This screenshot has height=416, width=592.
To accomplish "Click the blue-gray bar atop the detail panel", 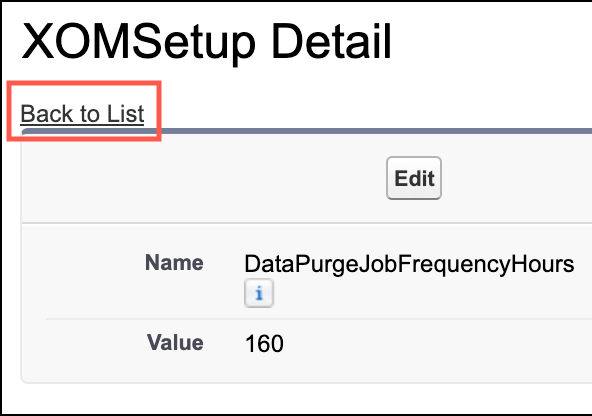I will click(x=307, y=131).
